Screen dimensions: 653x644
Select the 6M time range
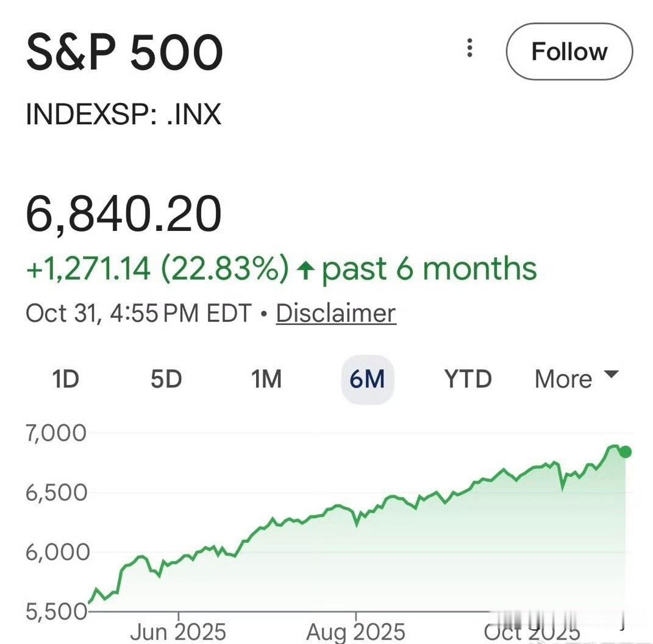tap(367, 380)
